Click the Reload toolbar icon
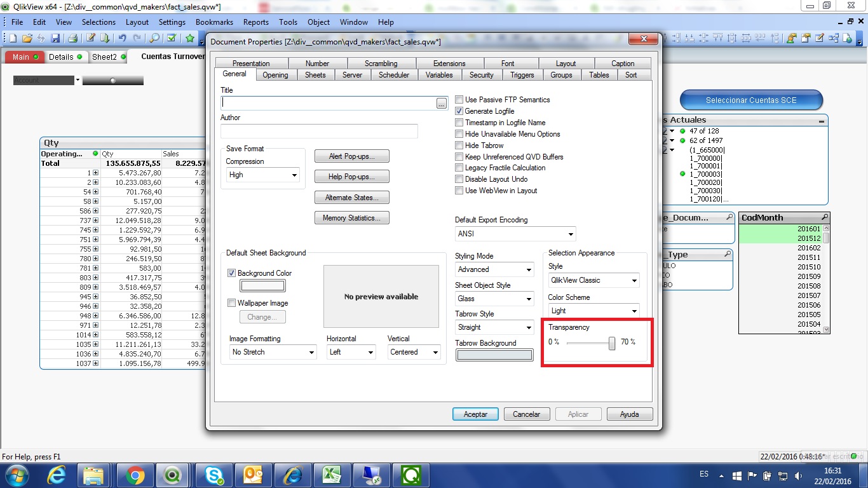The height and width of the screenshot is (488, 868). pos(104,38)
